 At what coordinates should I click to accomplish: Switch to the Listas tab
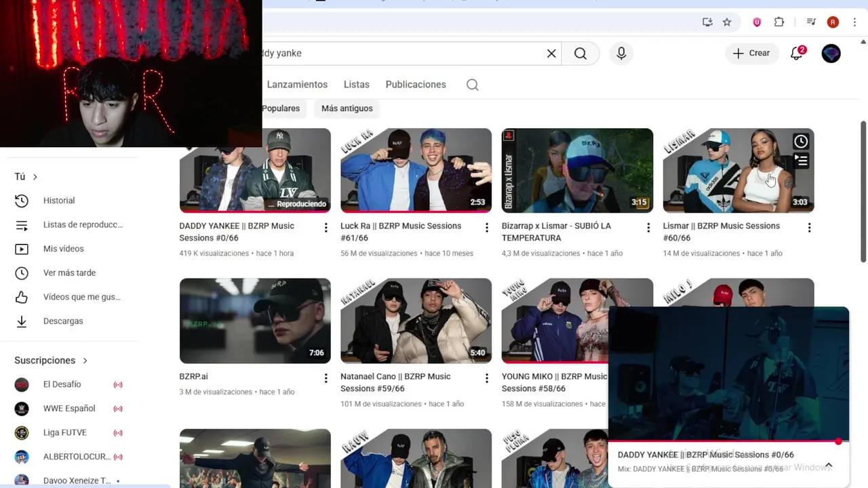click(357, 85)
